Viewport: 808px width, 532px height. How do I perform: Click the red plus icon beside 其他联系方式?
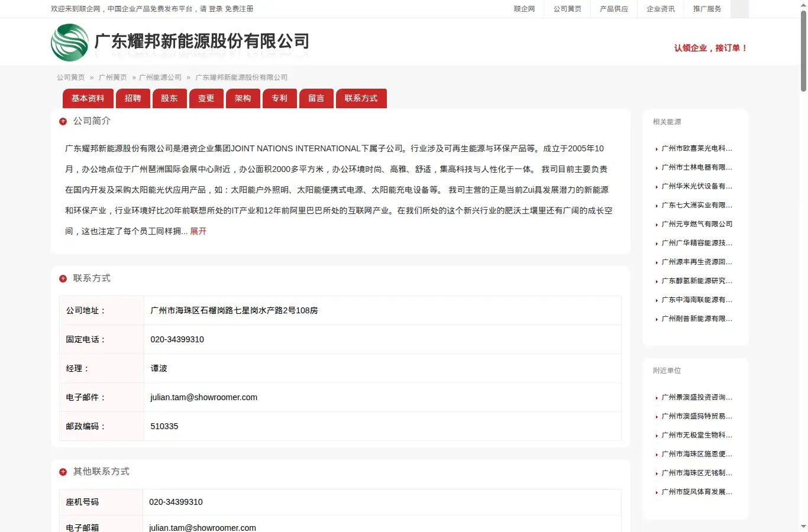63,472
